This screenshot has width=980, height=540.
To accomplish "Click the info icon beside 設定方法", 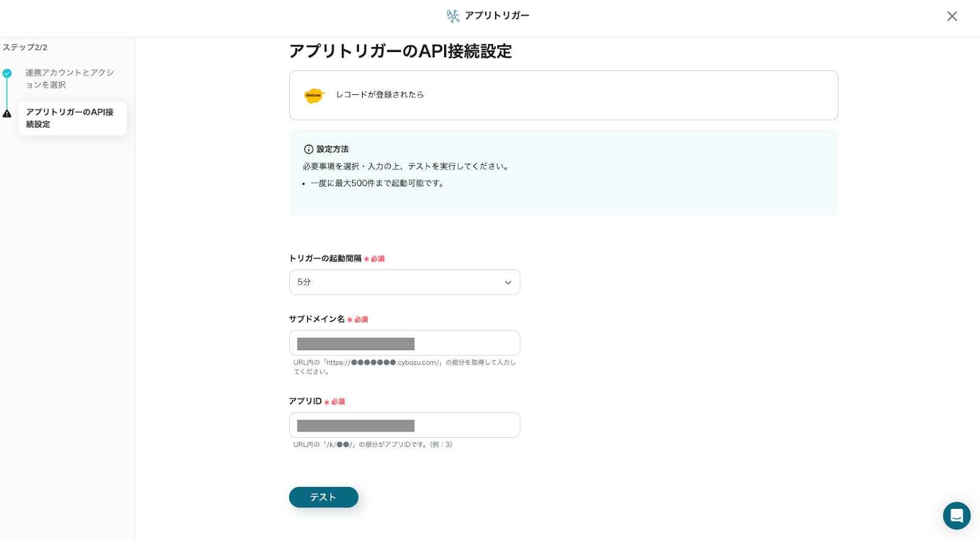I will pos(309,149).
